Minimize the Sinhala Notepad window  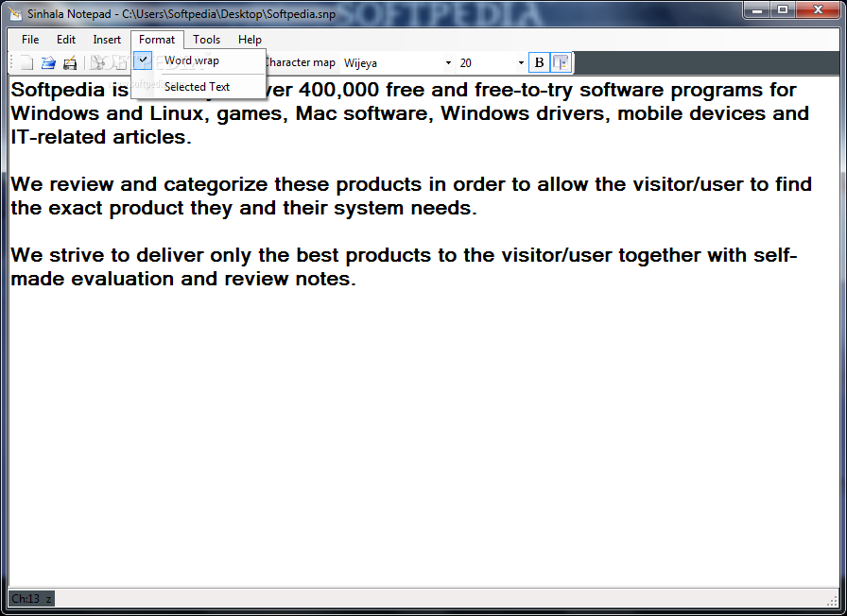[x=757, y=10]
